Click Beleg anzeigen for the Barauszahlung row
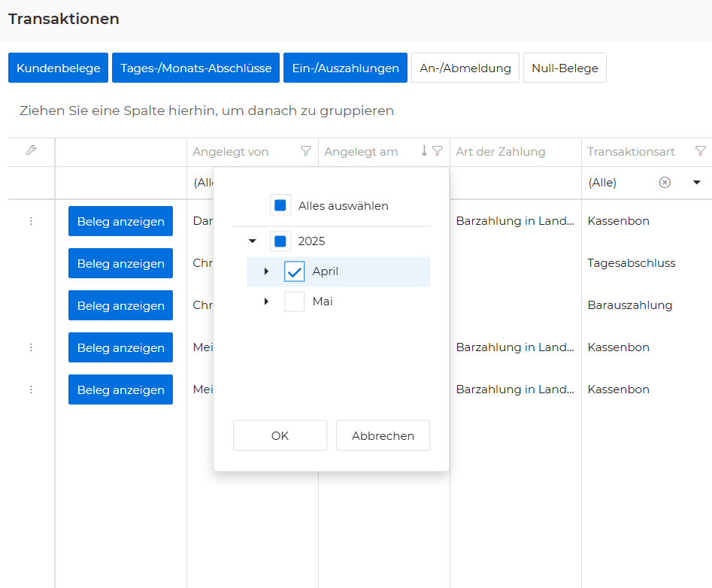This screenshot has width=712, height=588. [x=121, y=305]
